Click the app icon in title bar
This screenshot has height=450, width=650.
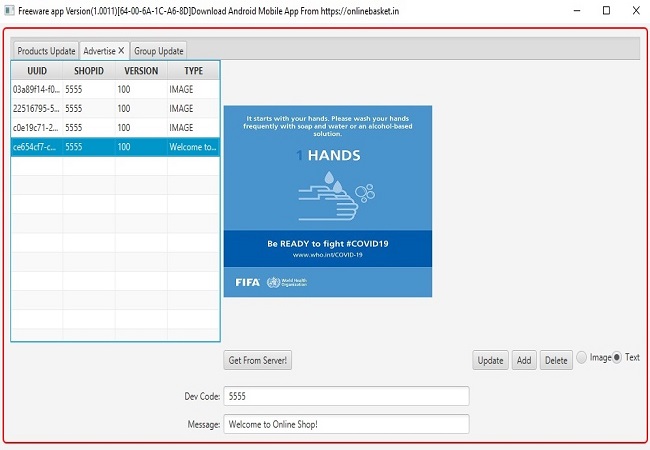click(9, 11)
